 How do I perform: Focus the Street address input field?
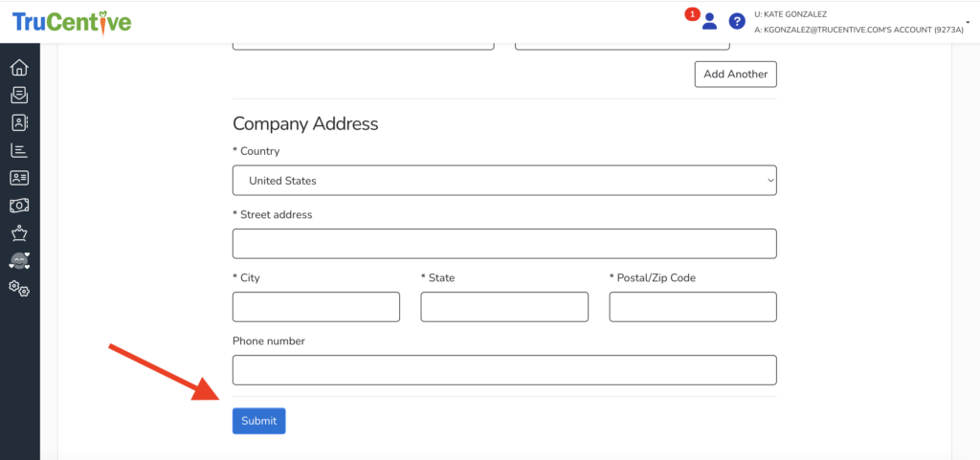tap(504, 244)
